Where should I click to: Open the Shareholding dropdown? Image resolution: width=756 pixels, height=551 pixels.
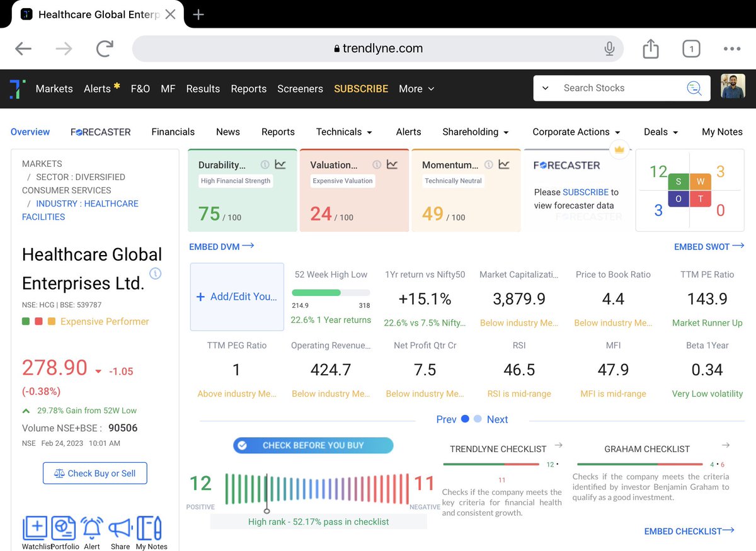[476, 132]
